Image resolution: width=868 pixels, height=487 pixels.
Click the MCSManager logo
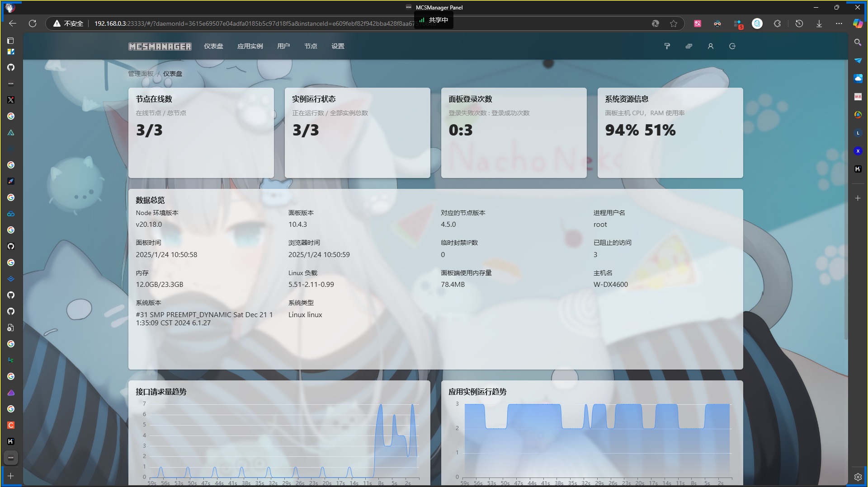(160, 47)
